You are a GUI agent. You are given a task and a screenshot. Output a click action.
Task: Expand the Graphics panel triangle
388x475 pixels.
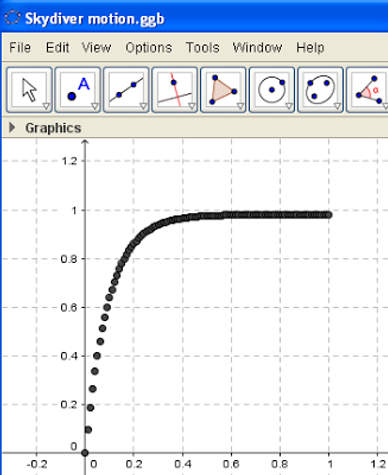(x=12, y=127)
